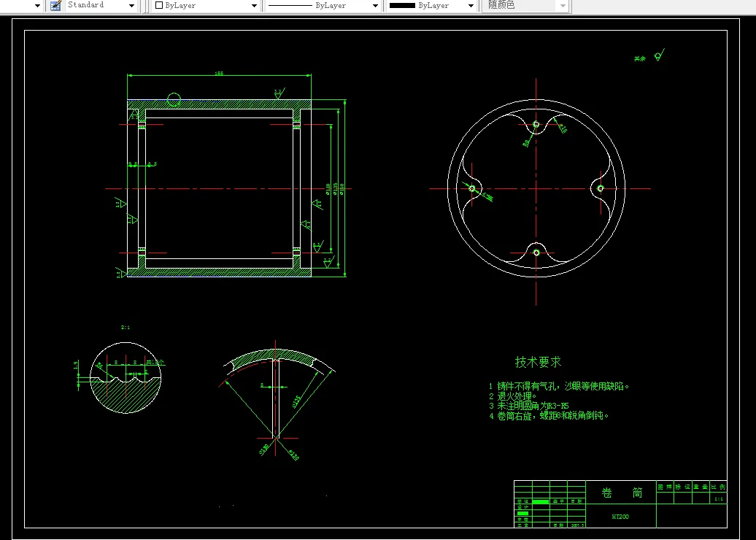
Task: Select the 1:1 scale value in title block
Action: tap(718, 499)
